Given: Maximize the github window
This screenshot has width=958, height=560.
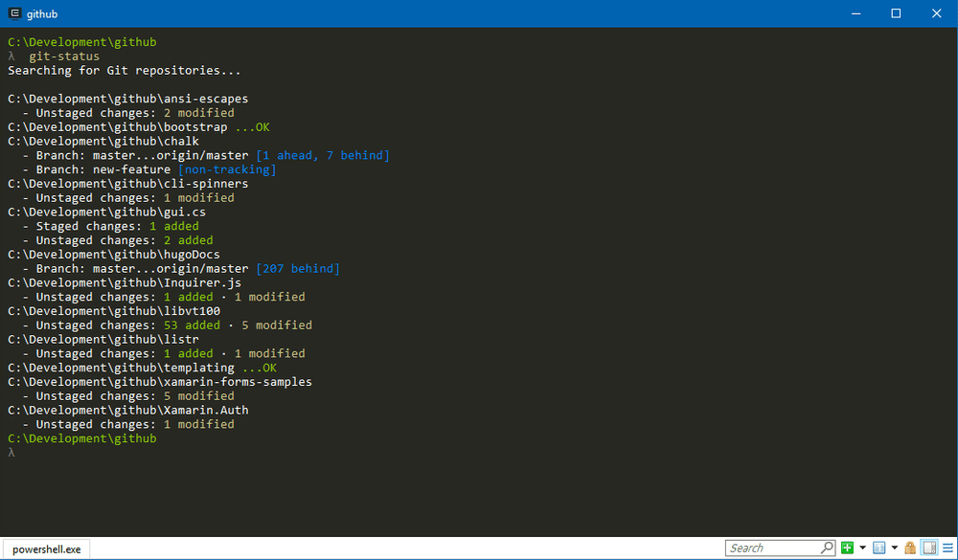Looking at the screenshot, I should pyautogui.click(x=896, y=13).
